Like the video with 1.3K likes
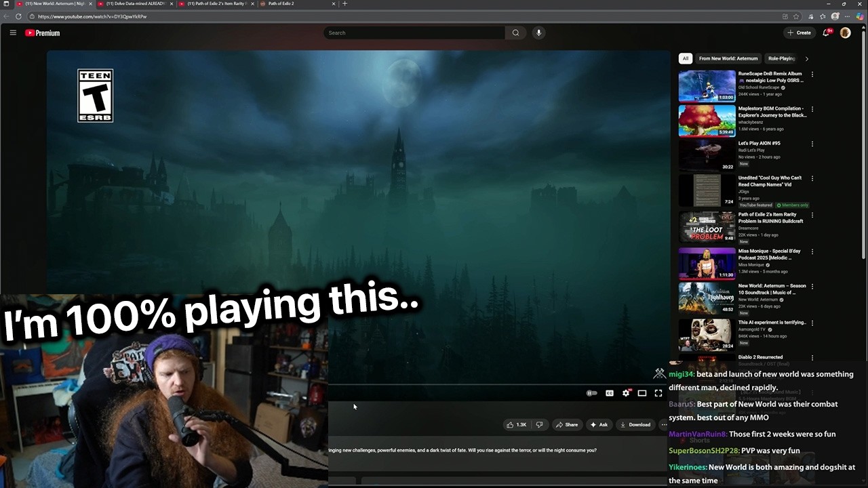The image size is (868, 488). (x=516, y=424)
